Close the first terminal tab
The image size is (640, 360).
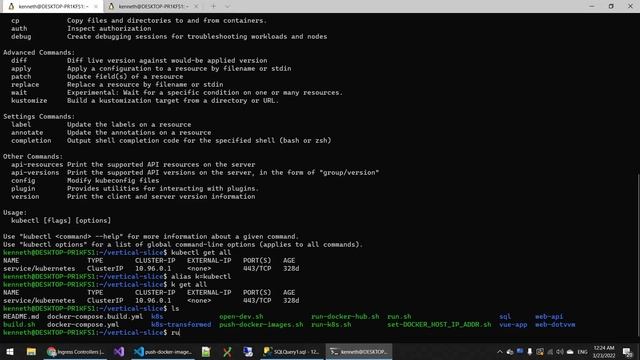click(96, 7)
